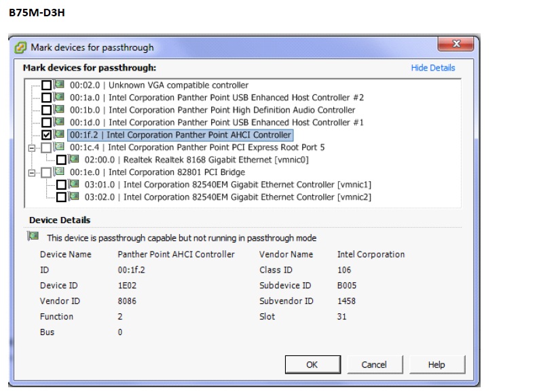The width and height of the screenshot is (556, 392).
Task: Toggle the 00:1e.0 82801 PCI Bridge checkbox
Action: [46, 172]
